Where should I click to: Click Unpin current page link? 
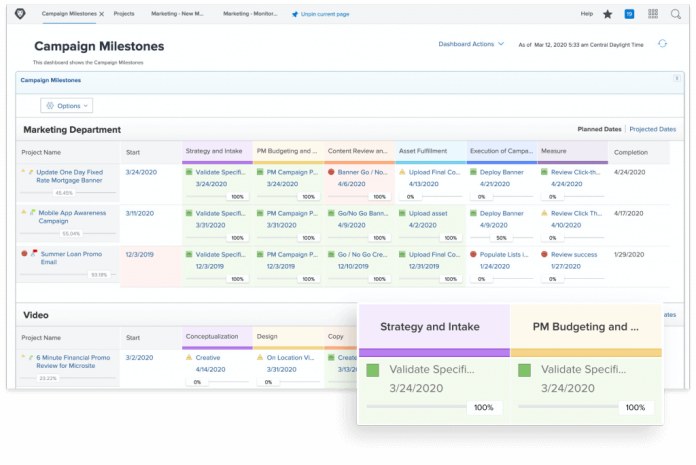pyautogui.click(x=320, y=14)
